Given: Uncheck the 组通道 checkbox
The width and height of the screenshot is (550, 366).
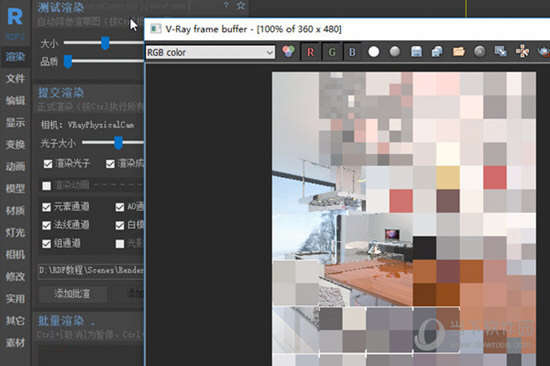Looking at the screenshot, I should pos(46,244).
